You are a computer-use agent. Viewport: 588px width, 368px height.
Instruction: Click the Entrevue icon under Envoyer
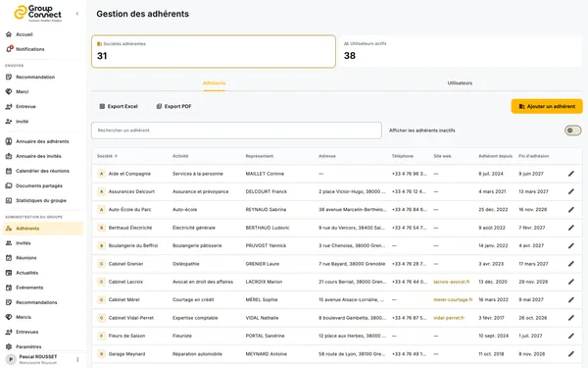coord(9,107)
